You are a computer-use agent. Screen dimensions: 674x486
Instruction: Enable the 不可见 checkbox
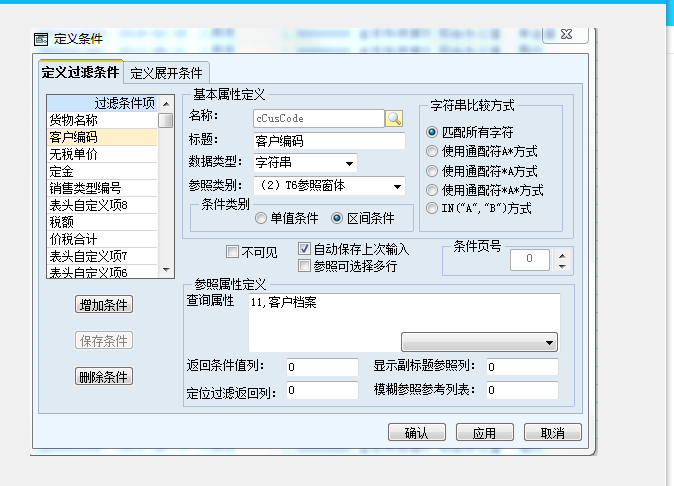232,251
